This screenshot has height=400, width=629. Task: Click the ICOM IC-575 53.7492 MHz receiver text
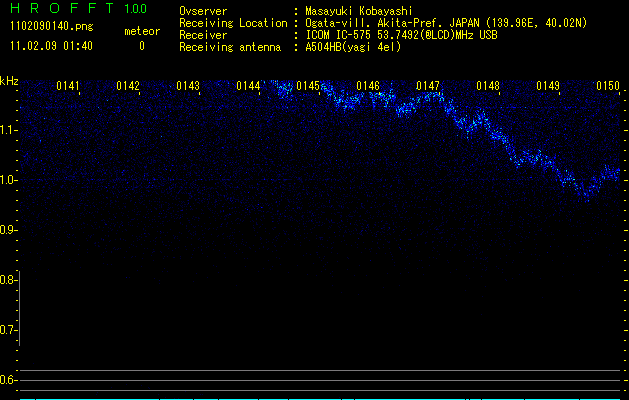(401, 35)
